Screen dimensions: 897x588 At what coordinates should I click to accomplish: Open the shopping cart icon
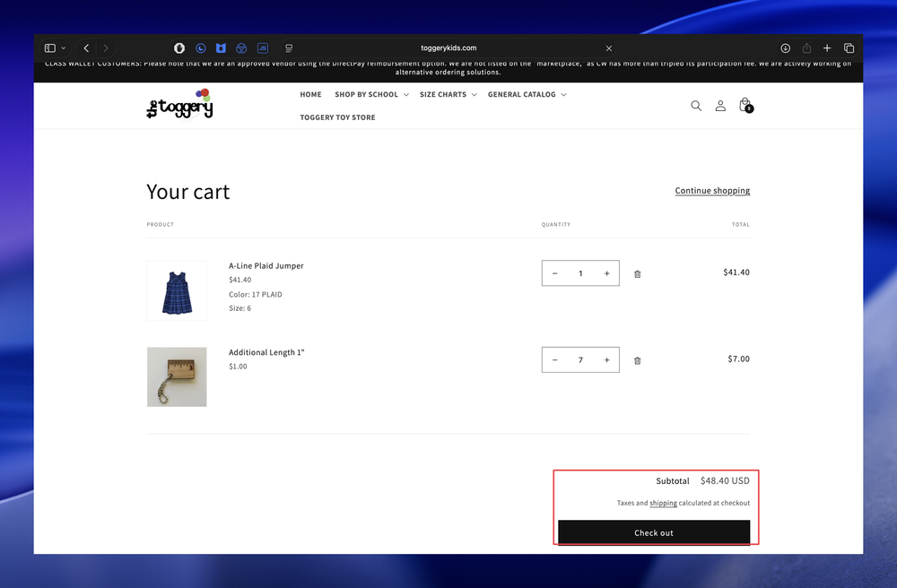coord(745,105)
